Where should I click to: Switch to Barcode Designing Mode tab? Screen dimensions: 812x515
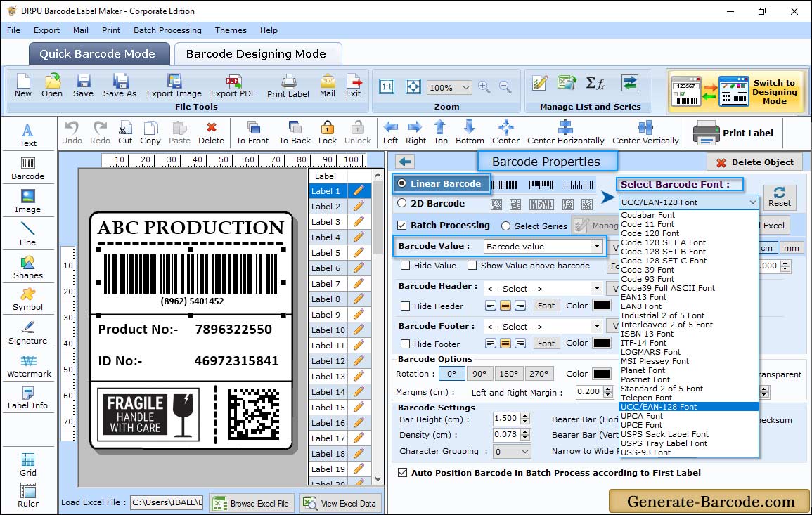point(257,54)
